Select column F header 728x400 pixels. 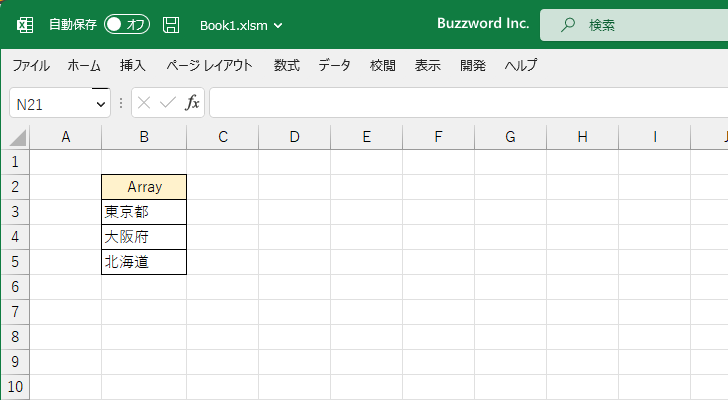438,137
